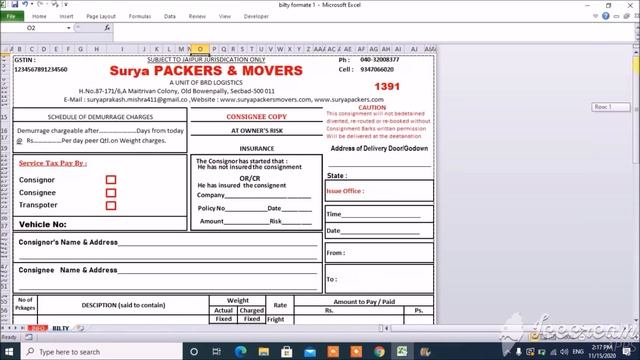
Task: Click the Windows taskbar search box
Action: 101,352
